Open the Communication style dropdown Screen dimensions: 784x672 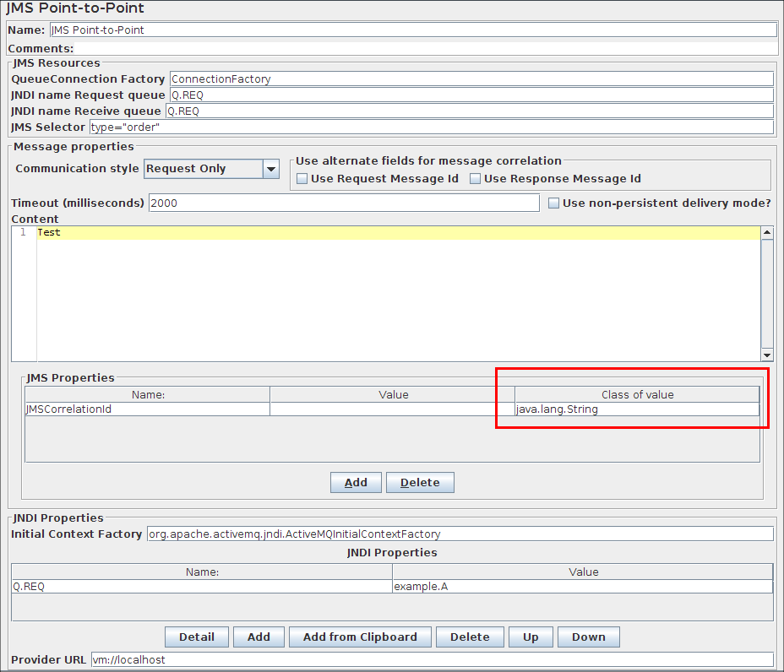[270, 169]
